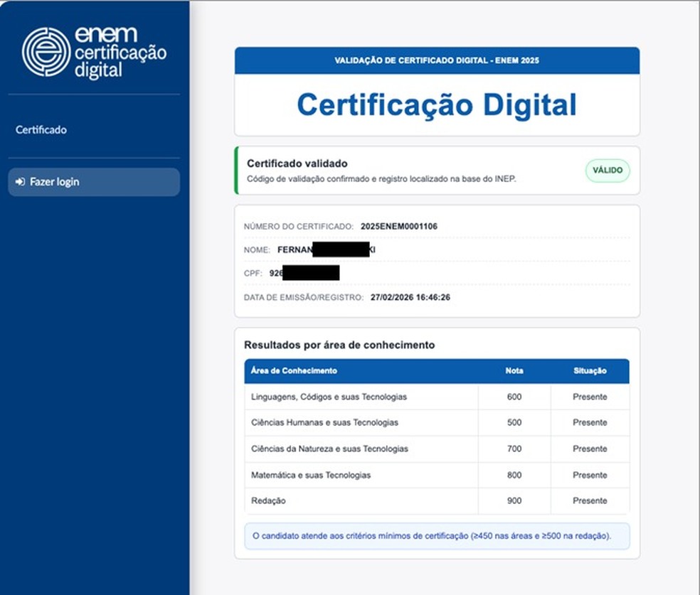Select the Ciências da Natureza table row
The image size is (700, 595).
click(x=329, y=449)
